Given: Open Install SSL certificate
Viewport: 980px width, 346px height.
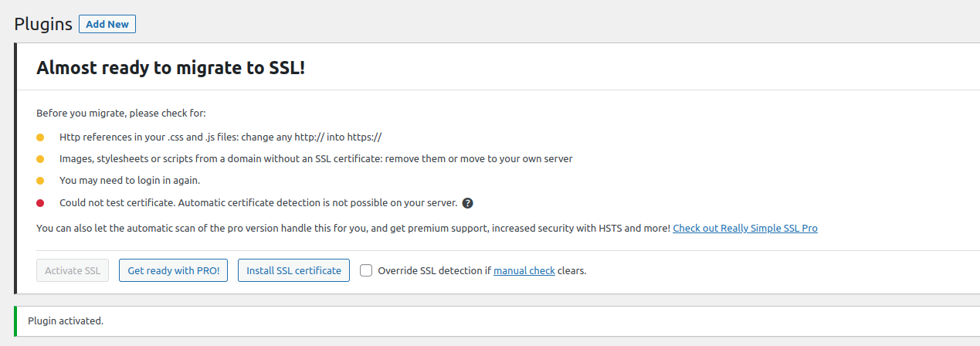Looking at the screenshot, I should coord(293,271).
